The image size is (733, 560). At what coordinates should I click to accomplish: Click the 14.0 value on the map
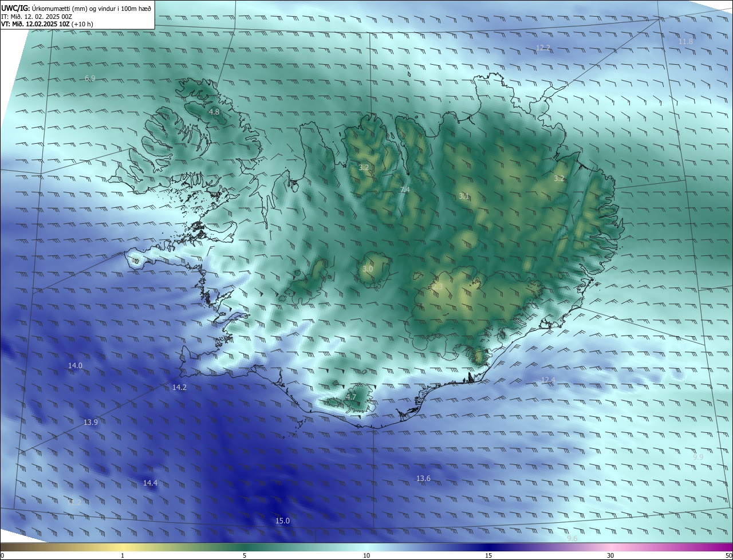[x=75, y=365]
